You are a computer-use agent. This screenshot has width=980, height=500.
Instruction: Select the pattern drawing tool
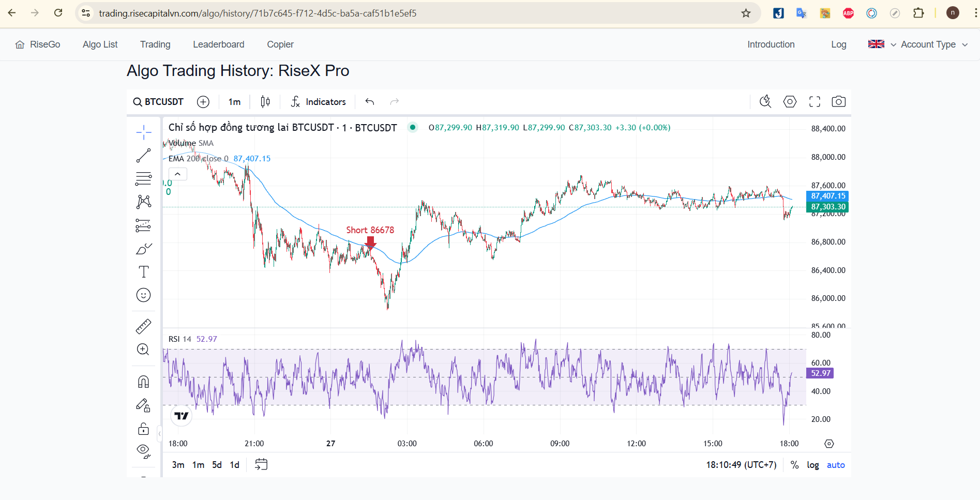[x=144, y=202]
